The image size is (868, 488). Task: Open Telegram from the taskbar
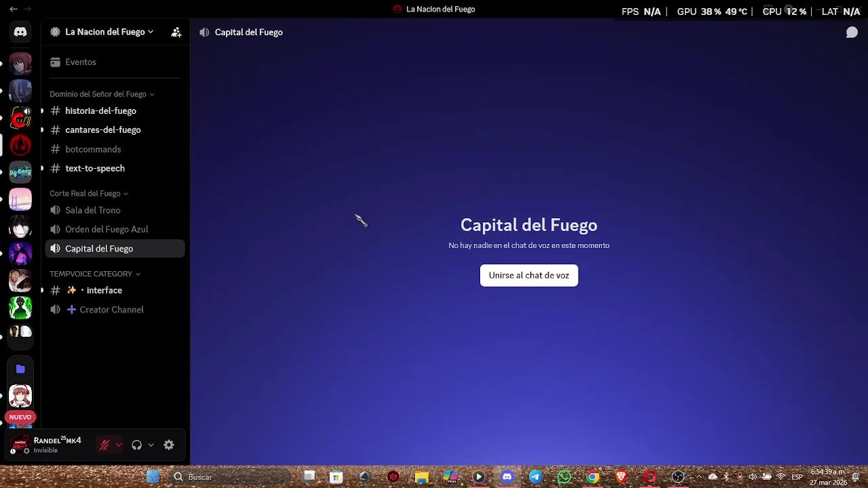click(x=536, y=477)
